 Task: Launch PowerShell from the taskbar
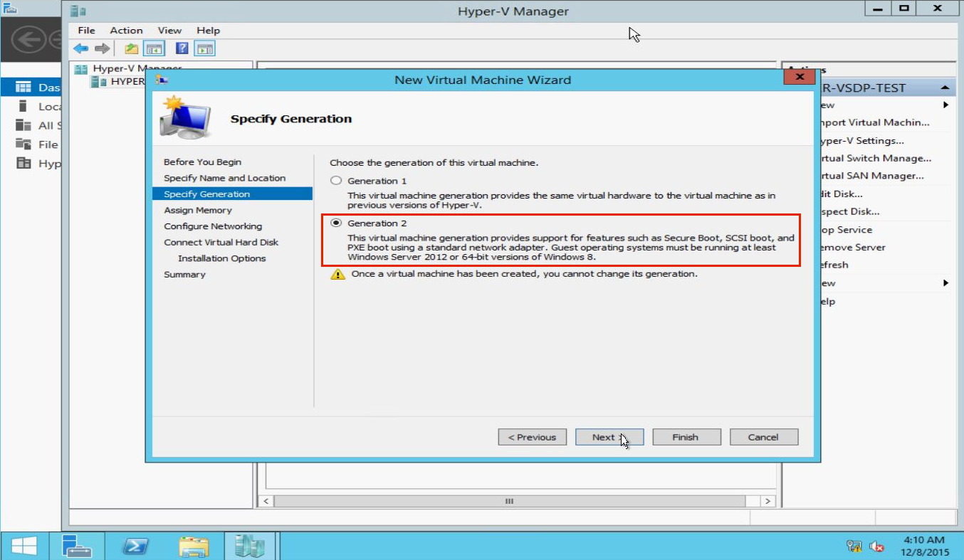point(135,546)
